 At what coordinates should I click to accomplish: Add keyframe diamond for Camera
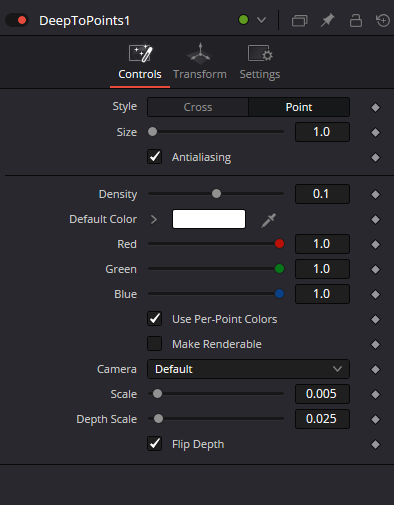click(x=375, y=370)
